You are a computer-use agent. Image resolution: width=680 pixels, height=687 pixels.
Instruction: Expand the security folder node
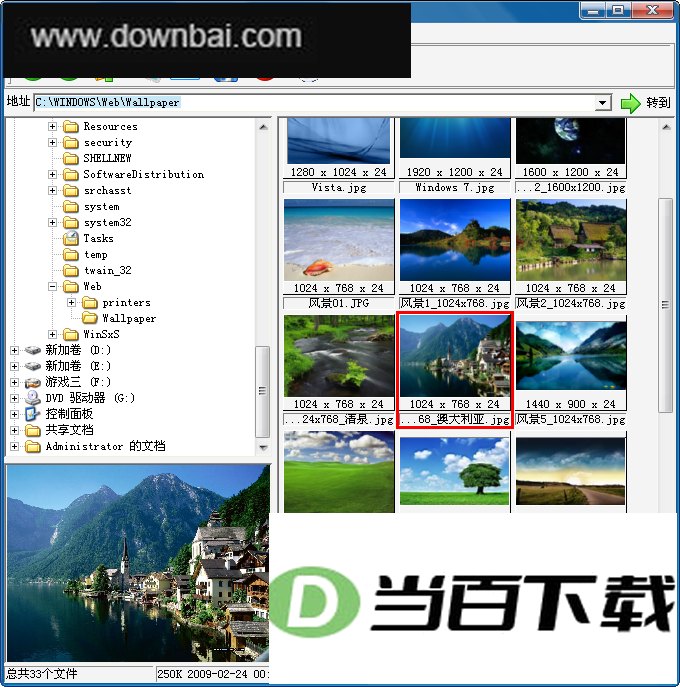(52, 142)
